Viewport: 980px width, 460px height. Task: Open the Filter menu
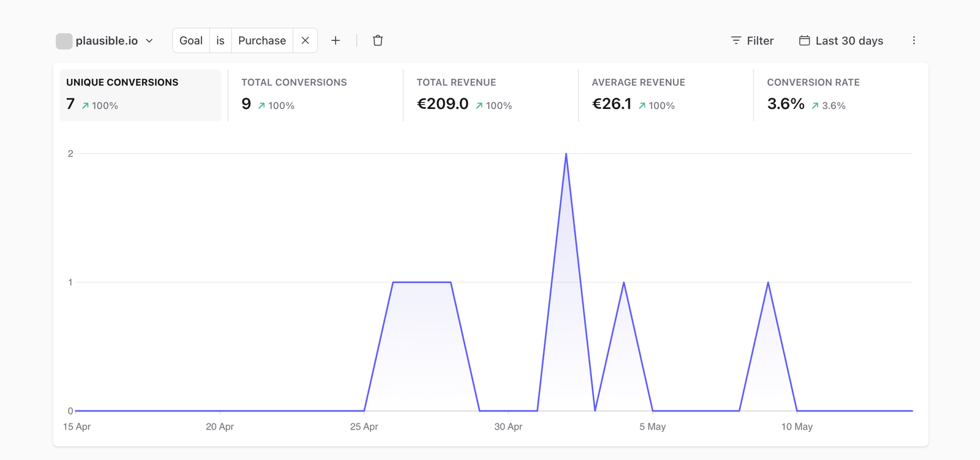(752, 40)
